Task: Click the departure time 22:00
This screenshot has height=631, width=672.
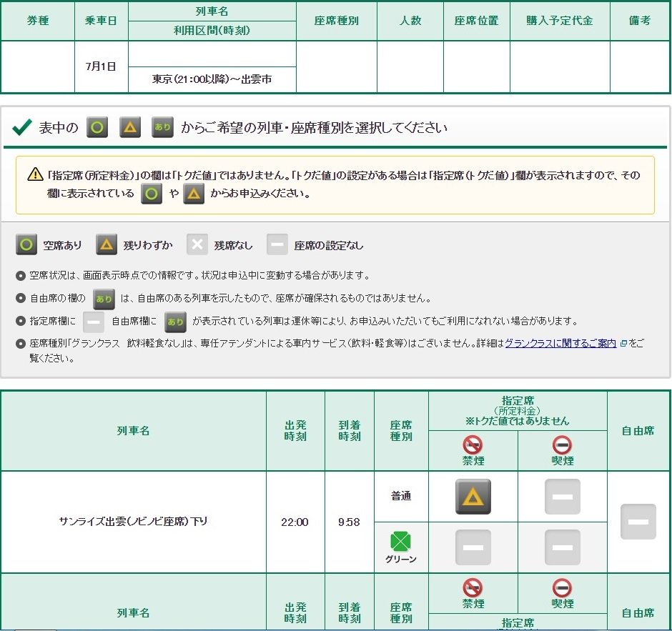Action: pos(295,522)
